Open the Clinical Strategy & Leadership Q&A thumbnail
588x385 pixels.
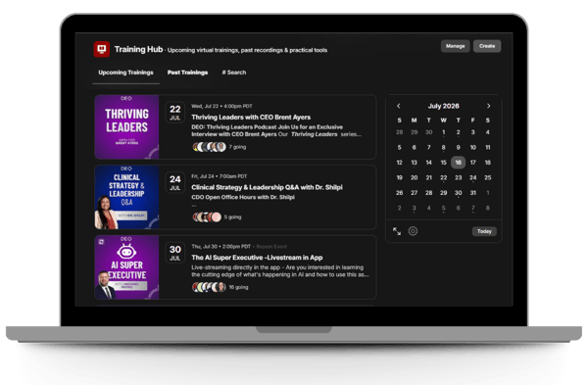click(x=126, y=197)
